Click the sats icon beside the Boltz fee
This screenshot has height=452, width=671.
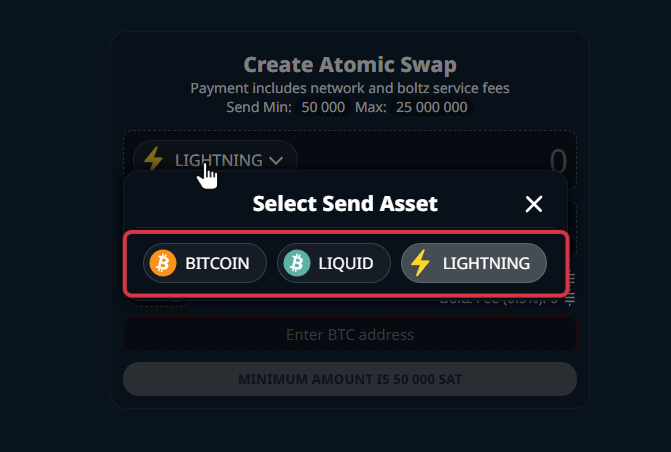tap(571, 298)
